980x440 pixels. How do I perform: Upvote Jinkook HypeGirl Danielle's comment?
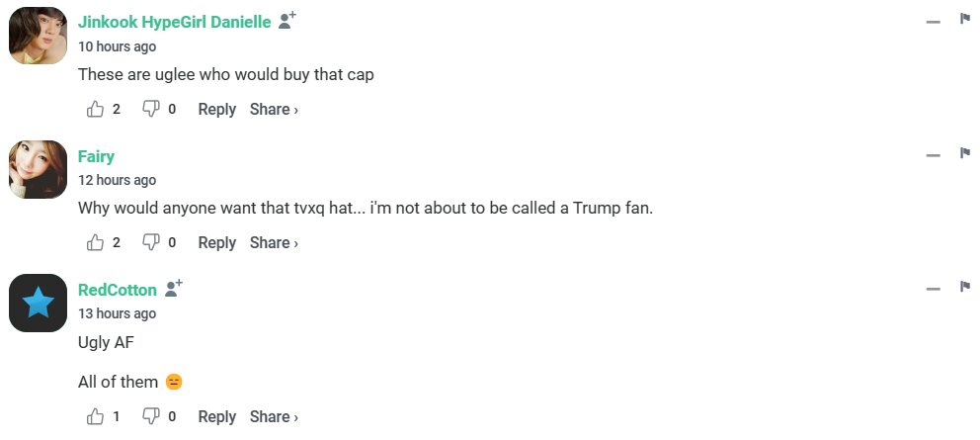[96, 109]
